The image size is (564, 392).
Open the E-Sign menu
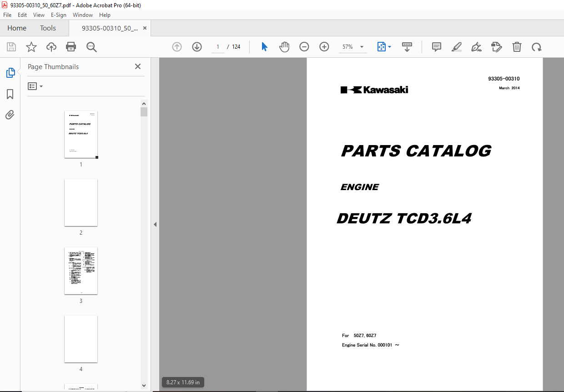point(59,15)
